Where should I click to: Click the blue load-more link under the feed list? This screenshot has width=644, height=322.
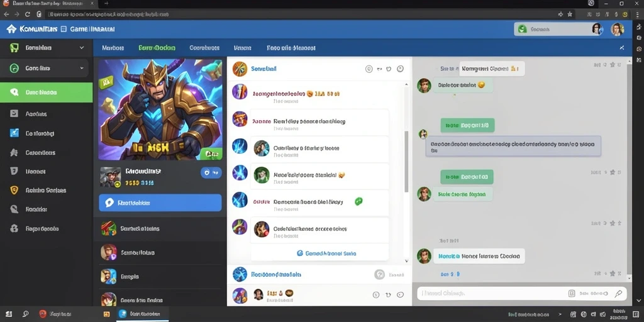click(x=326, y=253)
